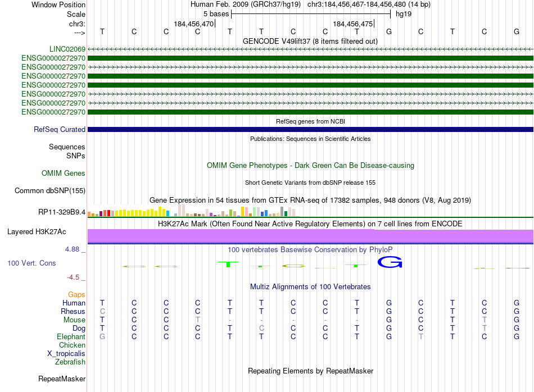Image resolution: width=534 pixels, height=392 pixels.
Task: Click the 'OMIM Genes' label
Action: pos(64,173)
